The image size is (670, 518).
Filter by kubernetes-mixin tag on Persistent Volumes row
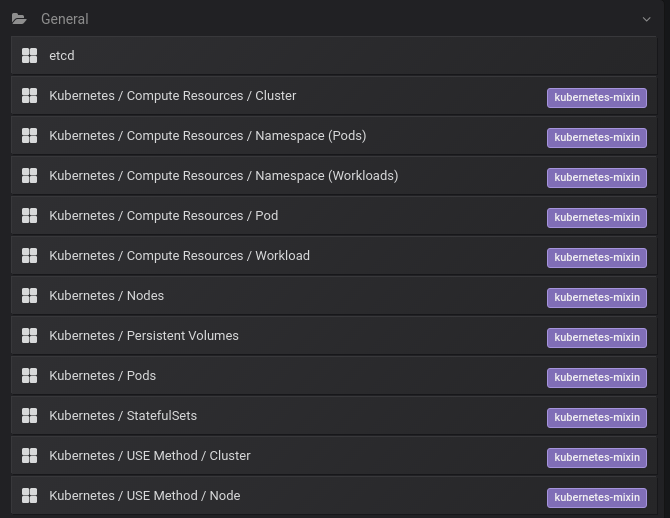pyautogui.click(x=596, y=338)
